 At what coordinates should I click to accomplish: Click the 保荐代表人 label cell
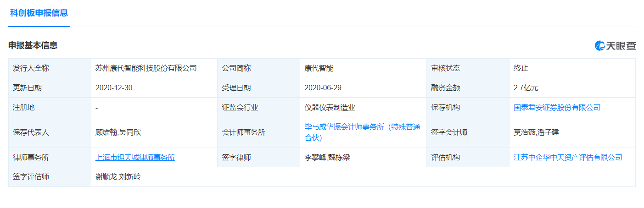[x=50, y=132]
